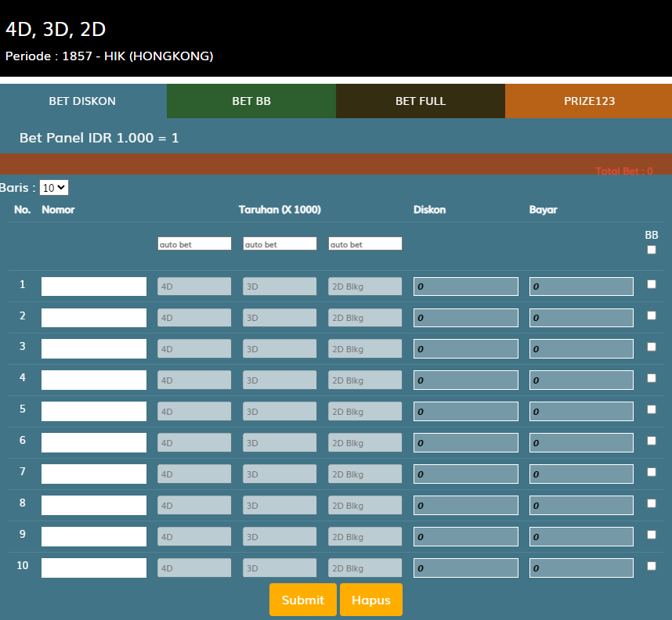The height and width of the screenshot is (620, 672).
Task: Select the PRIZE123 tab
Action: (x=589, y=101)
